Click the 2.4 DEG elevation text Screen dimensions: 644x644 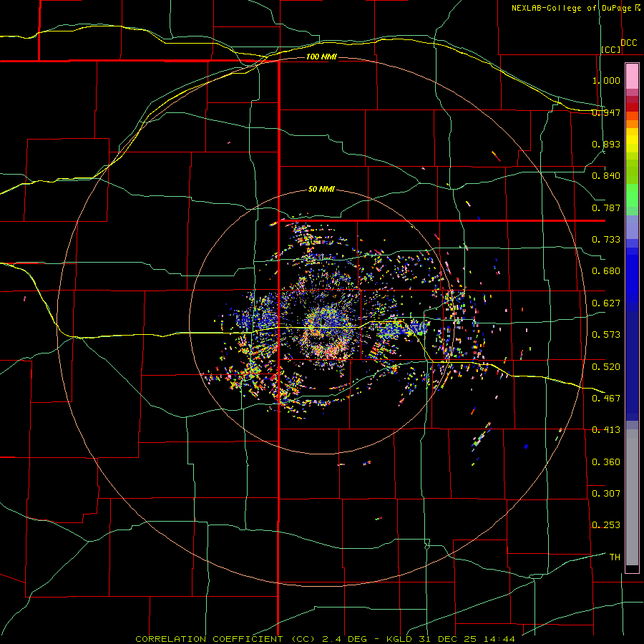(x=345, y=639)
